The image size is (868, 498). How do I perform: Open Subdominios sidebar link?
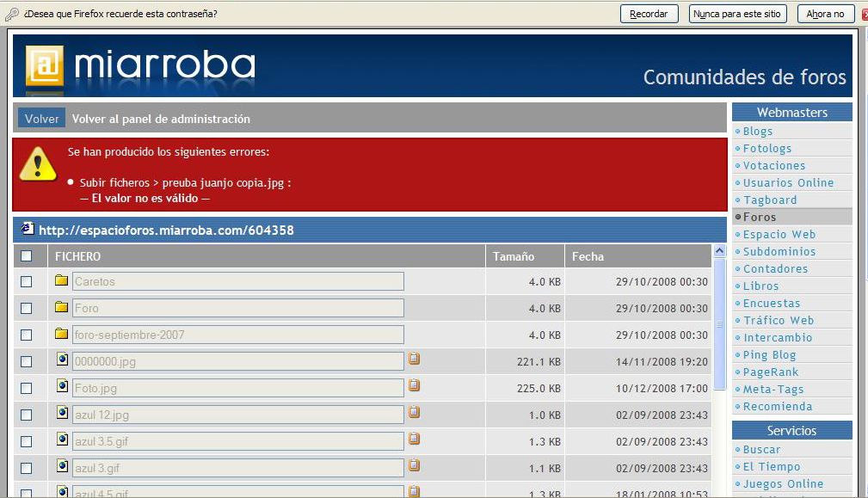(x=779, y=251)
